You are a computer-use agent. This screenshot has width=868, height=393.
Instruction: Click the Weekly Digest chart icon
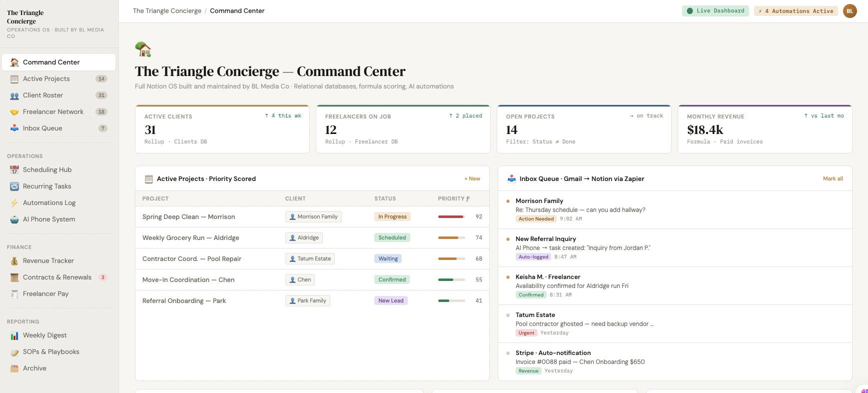[14, 335]
